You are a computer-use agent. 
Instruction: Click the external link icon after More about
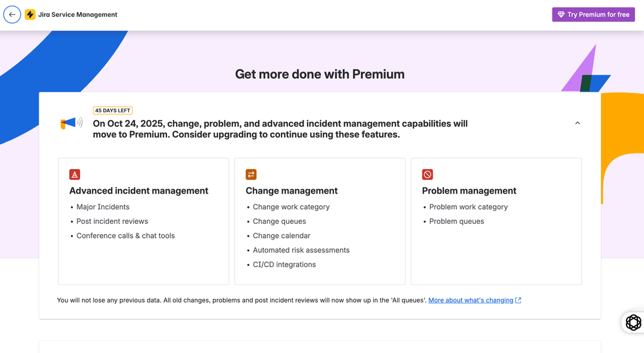tap(518, 300)
